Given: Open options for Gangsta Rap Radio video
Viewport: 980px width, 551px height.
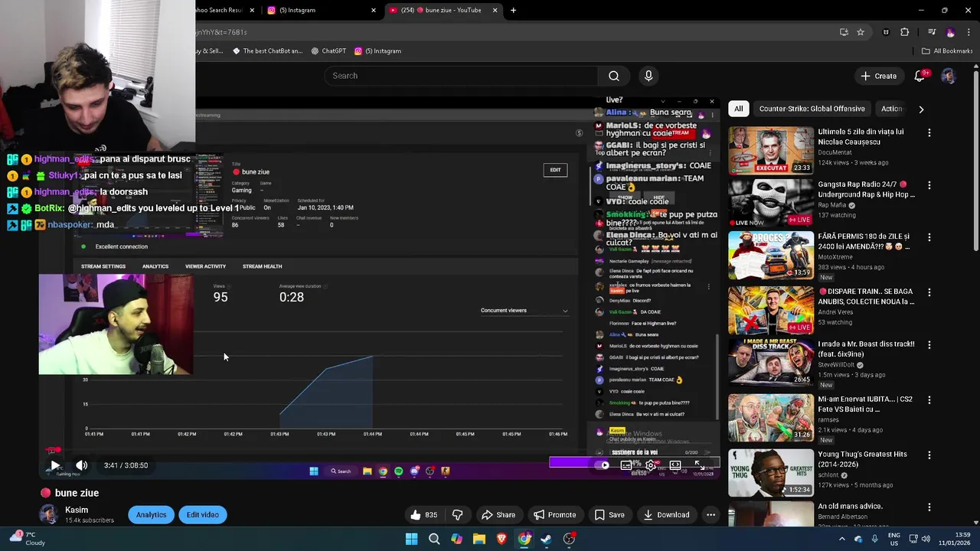Looking at the screenshot, I should point(929,186).
